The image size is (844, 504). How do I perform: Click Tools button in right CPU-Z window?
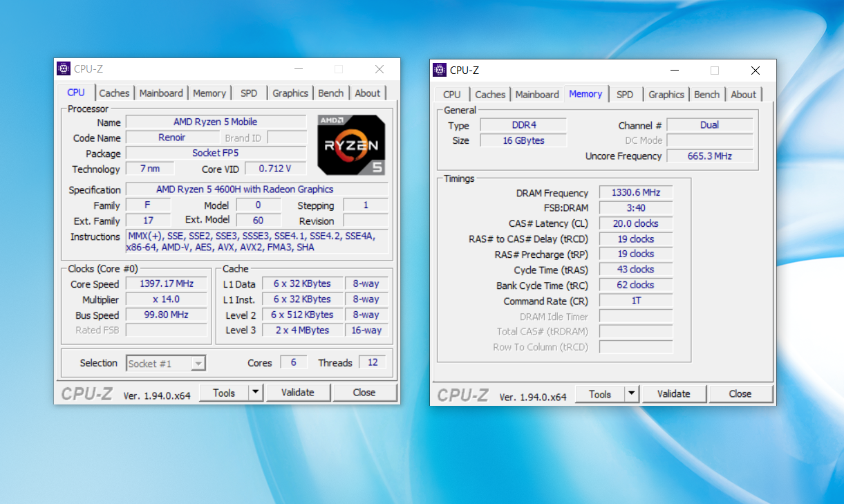pyautogui.click(x=600, y=394)
